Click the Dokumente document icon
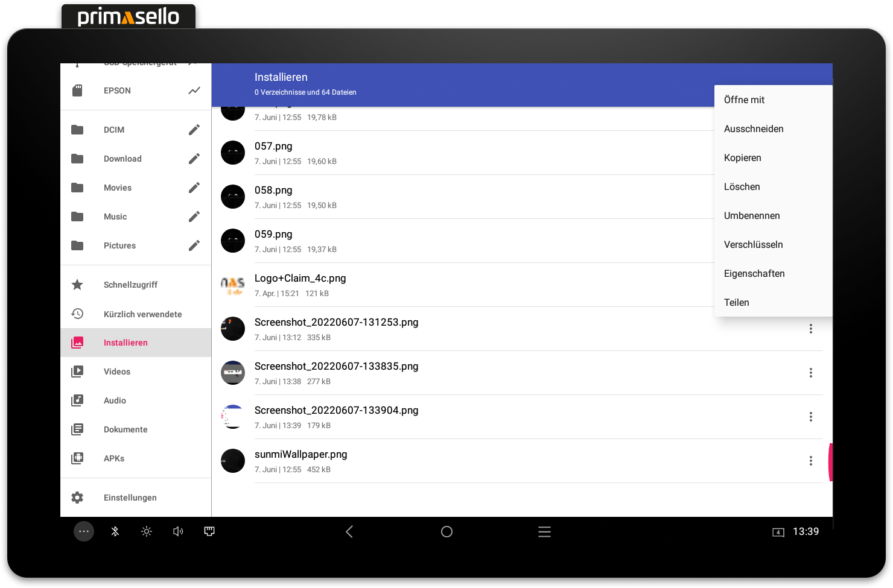This screenshot has height=588, width=893. 77,429
